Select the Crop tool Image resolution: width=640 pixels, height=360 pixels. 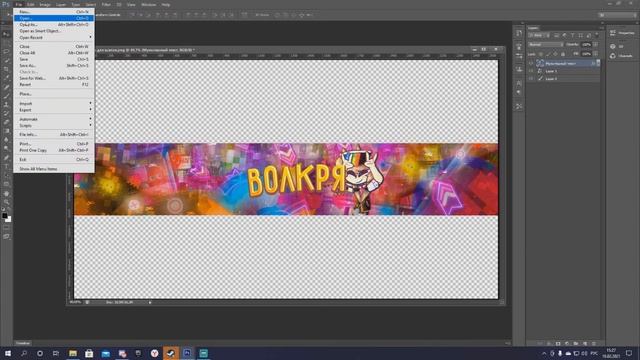(x=6, y=69)
